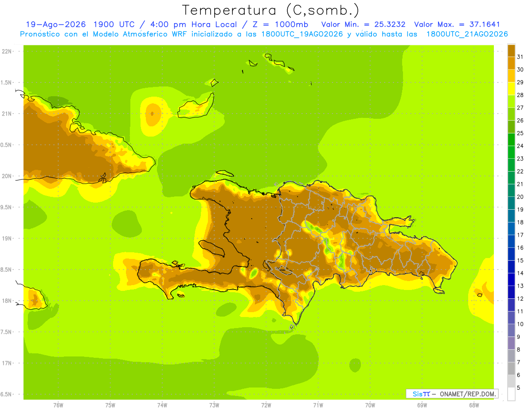Click the '76W' longitude label
This screenshot has width=532, height=411.
coord(58,405)
